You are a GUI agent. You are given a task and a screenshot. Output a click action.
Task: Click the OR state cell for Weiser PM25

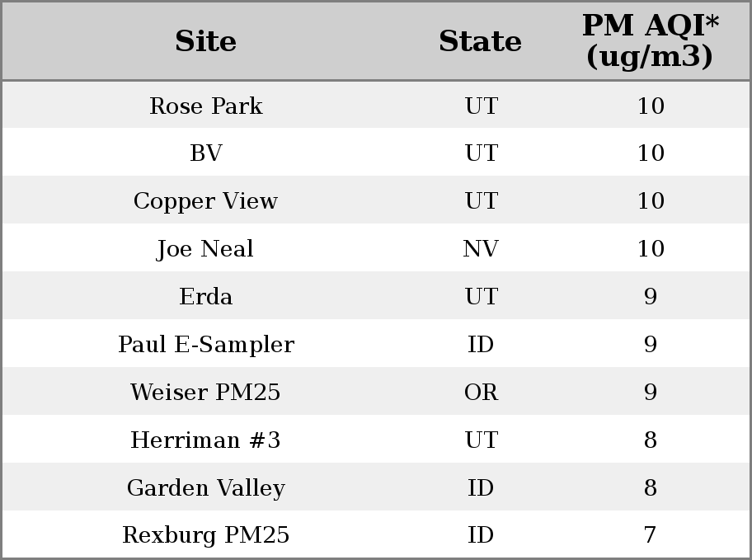point(481,392)
